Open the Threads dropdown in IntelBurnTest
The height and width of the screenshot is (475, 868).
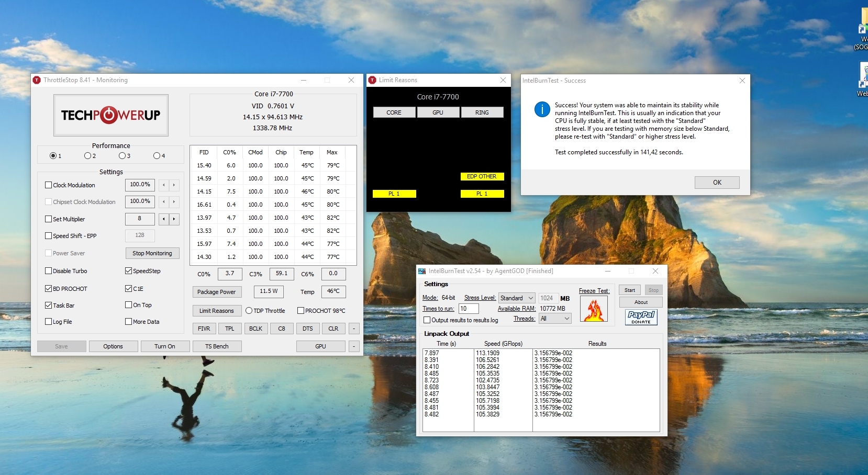coord(555,319)
